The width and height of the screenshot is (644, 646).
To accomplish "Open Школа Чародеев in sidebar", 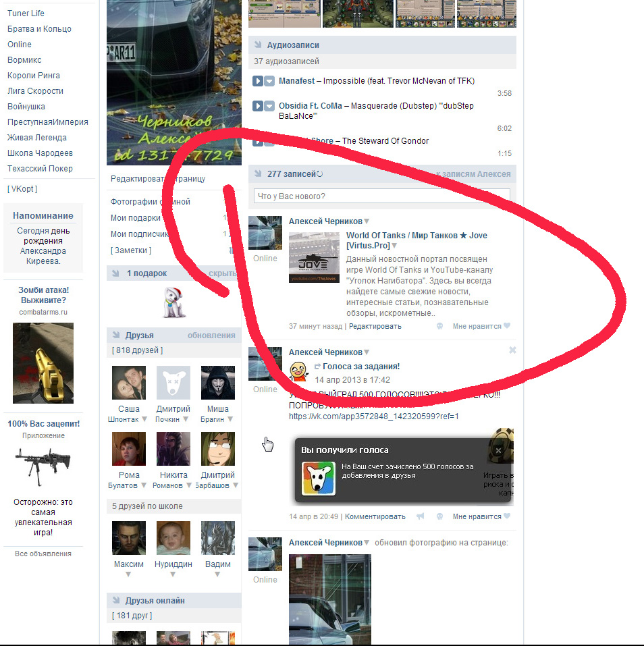I will point(40,153).
